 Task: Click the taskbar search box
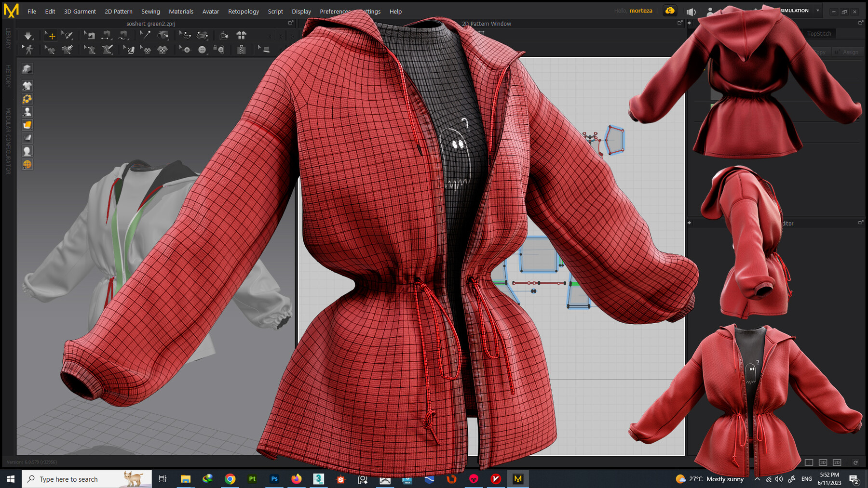click(87, 479)
